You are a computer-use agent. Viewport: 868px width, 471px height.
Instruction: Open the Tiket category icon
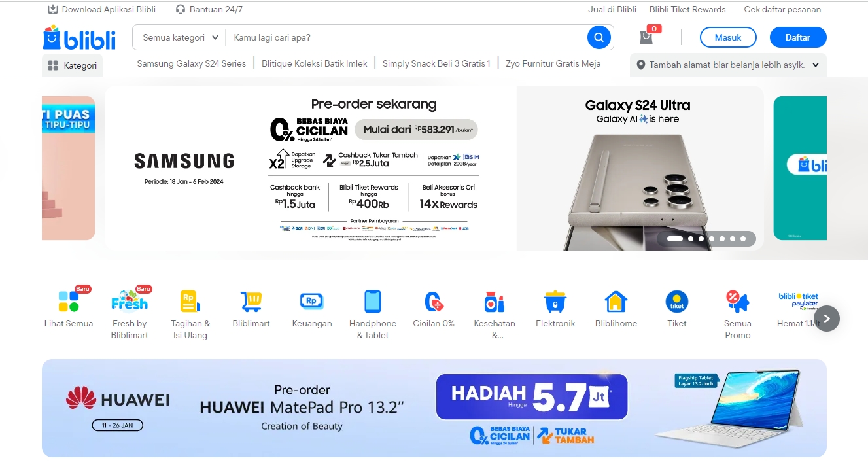pyautogui.click(x=677, y=302)
